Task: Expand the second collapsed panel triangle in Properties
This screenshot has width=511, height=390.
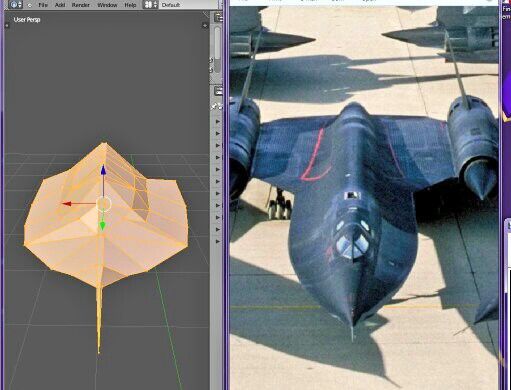Action: coord(218,133)
